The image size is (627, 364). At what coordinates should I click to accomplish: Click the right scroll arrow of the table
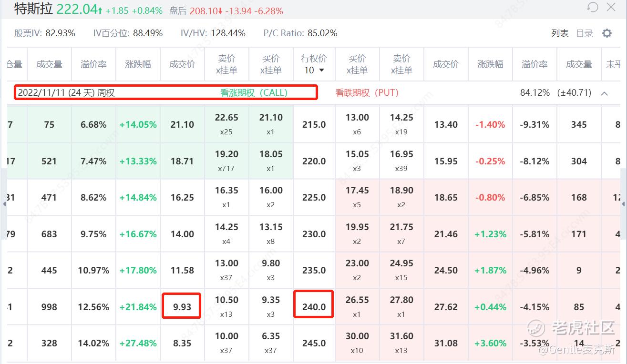click(623, 204)
